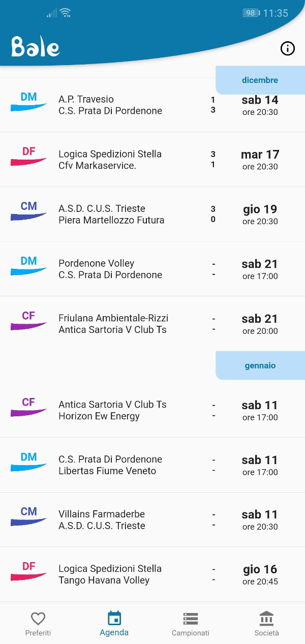Image resolution: width=305 pixels, height=644 pixels.
Task: Switch to the Preferiti tab
Action: coord(38,624)
